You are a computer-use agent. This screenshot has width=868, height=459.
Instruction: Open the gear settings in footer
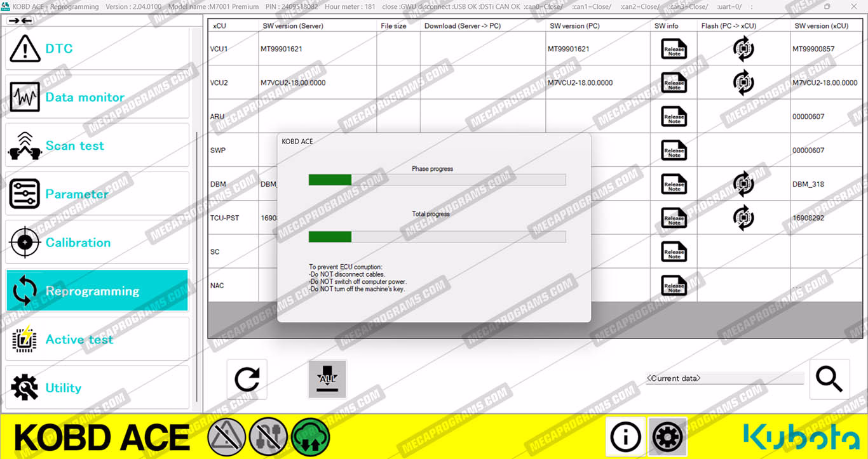[667, 437]
